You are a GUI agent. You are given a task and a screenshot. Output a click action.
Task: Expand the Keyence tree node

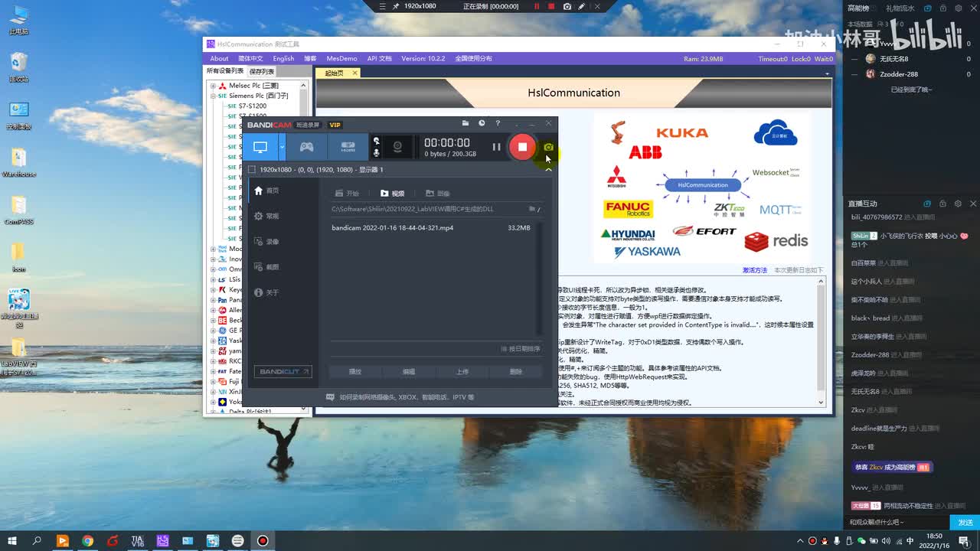point(213,290)
